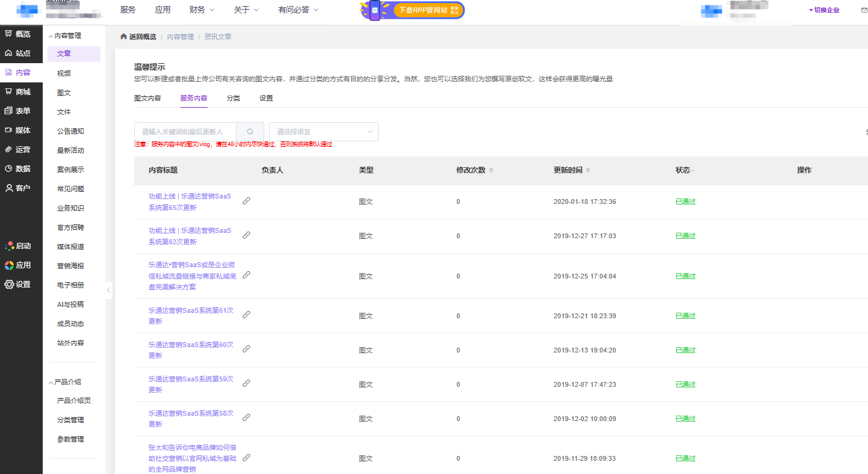Click link icon beside 第65次更新 article
The image size is (868, 474).
point(246,202)
